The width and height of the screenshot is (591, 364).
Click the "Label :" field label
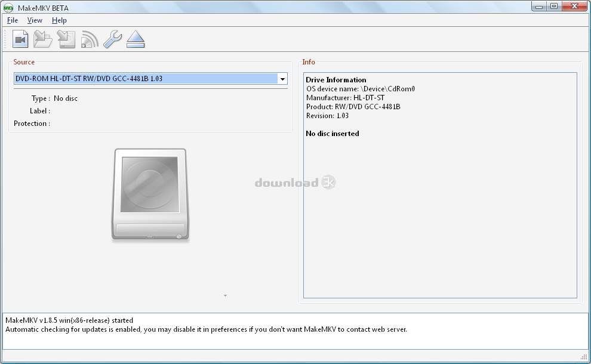coord(39,111)
